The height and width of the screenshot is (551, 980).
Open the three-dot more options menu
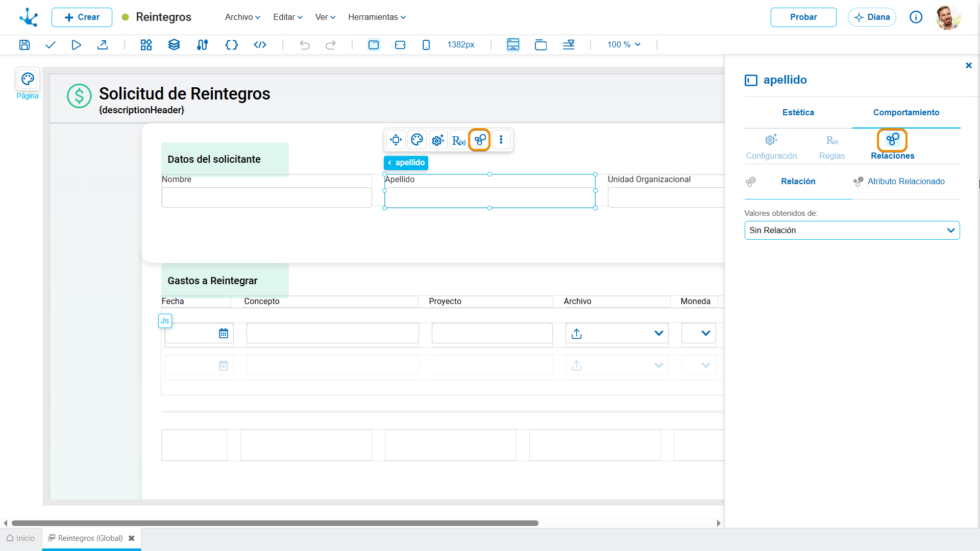(501, 140)
